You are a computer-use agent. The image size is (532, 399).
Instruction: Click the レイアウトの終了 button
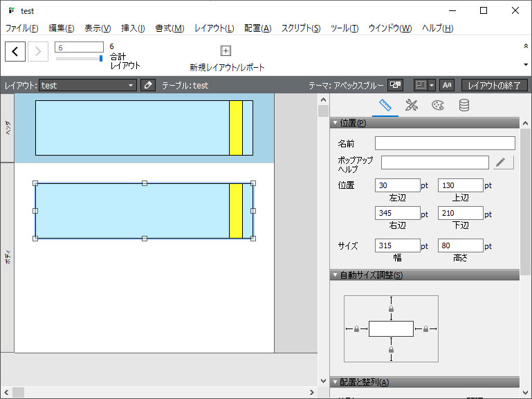coord(495,85)
